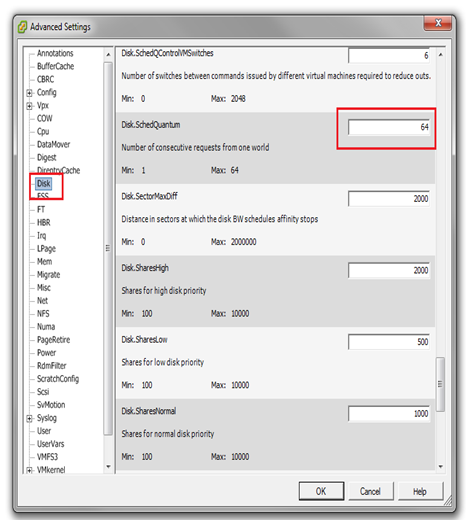Select the ScratchConfig tree item

(58, 379)
